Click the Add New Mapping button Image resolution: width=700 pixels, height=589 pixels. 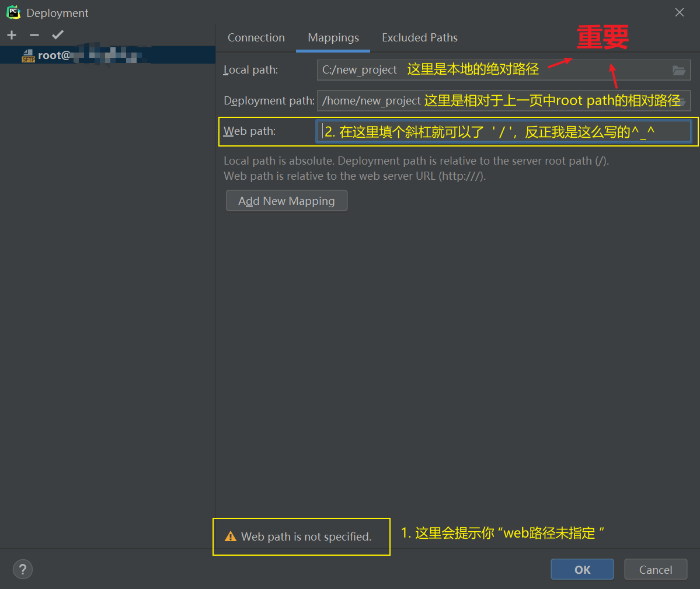click(287, 201)
